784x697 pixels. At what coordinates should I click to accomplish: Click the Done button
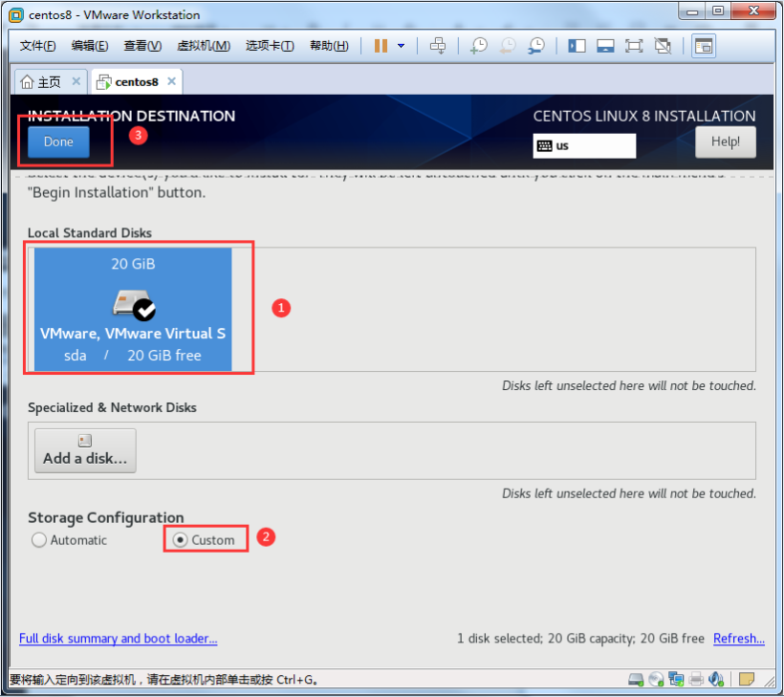click(x=58, y=142)
